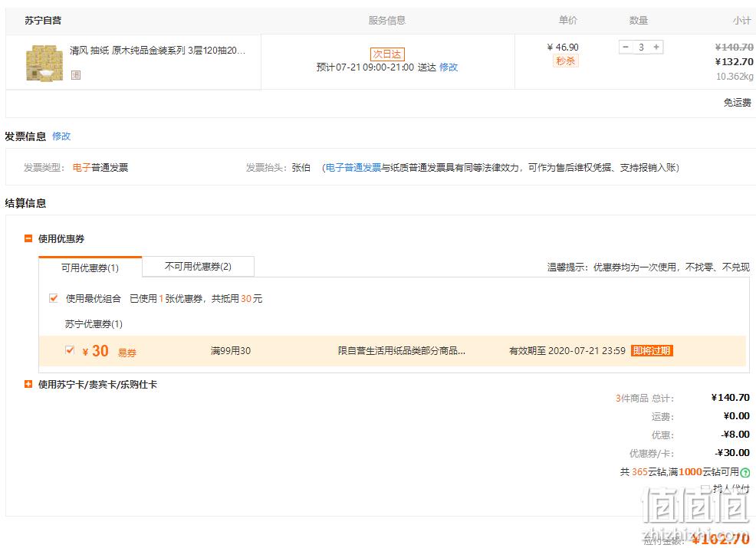Click the 温馨提示 coupon usage notice

coord(649,267)
